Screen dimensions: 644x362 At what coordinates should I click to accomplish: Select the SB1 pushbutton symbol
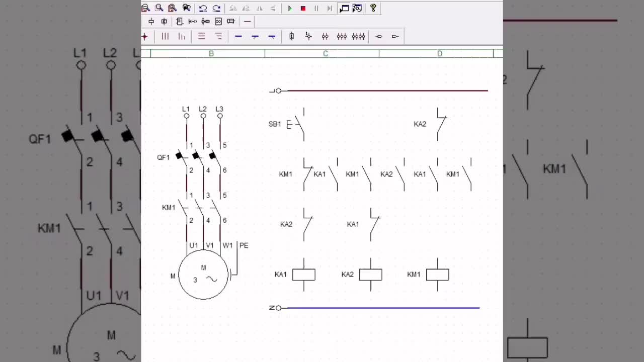coord(296,124)
